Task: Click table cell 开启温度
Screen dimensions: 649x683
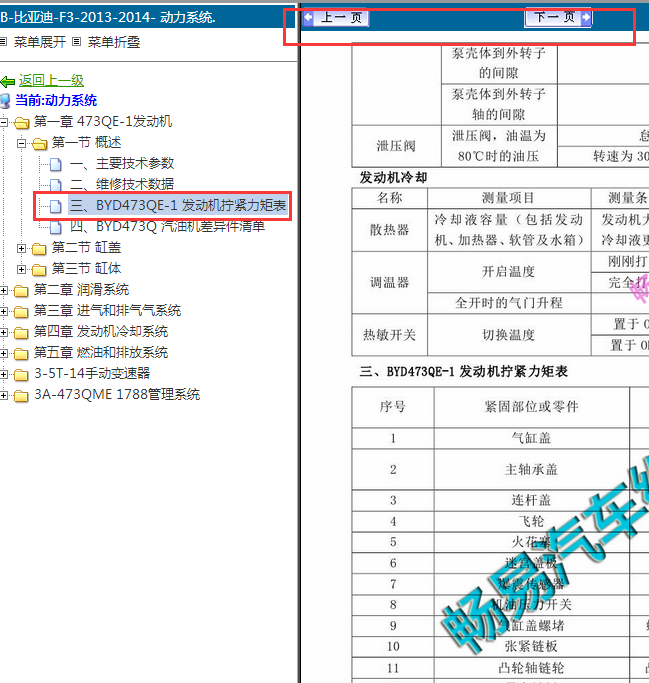Action: [x=508, y=272]
